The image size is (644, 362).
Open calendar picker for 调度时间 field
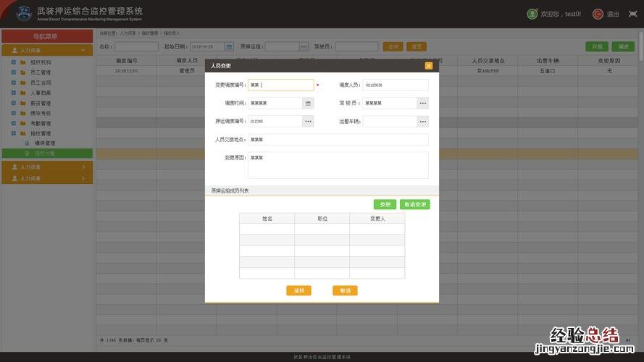(x=308, y=104)
